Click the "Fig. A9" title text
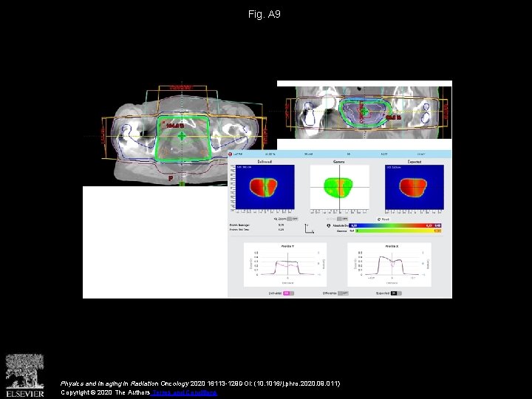Screen dimensions: 532x399 [x=265, y=14]
